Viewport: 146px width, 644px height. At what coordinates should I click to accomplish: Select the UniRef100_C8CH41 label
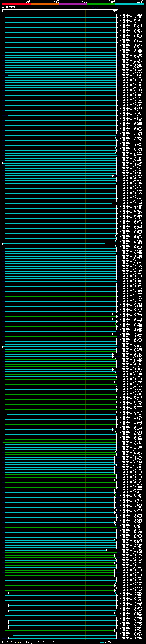click(x=131, y=565)
